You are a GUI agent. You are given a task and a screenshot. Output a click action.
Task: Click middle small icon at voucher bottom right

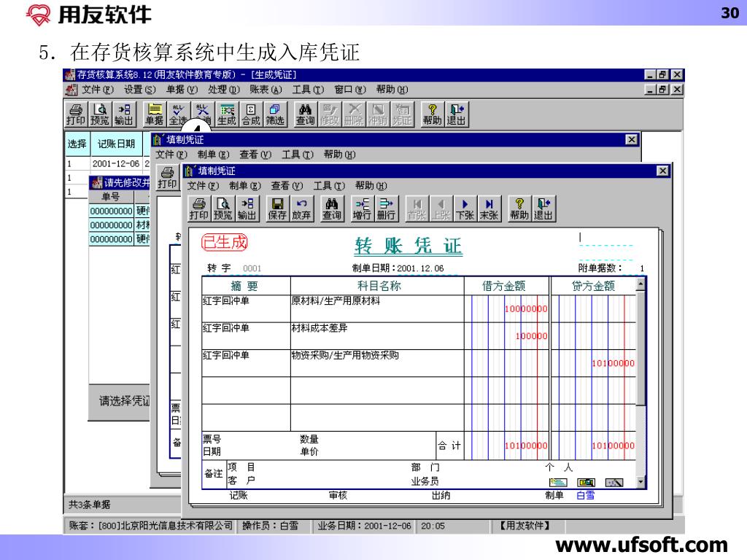pos(586,483)
